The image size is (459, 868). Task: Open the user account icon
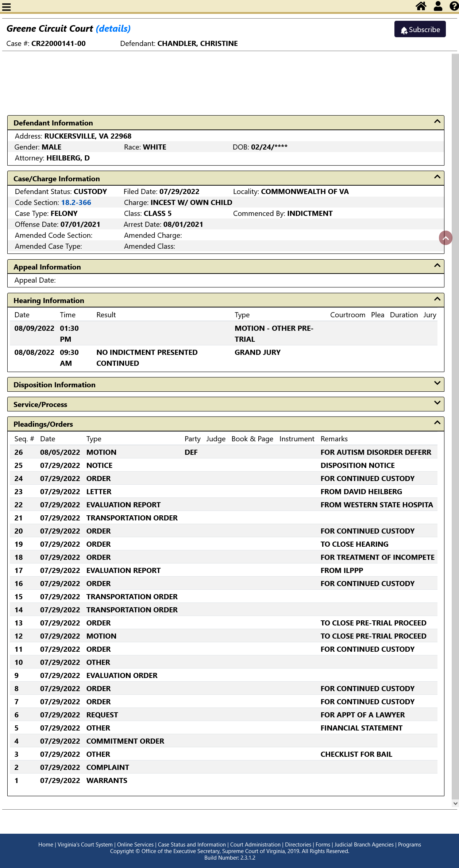(x=438, y=6)
